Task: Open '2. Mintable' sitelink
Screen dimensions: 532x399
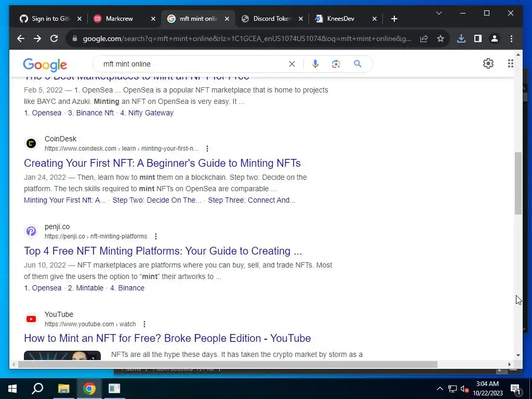Action: click(x=86, y=288)
